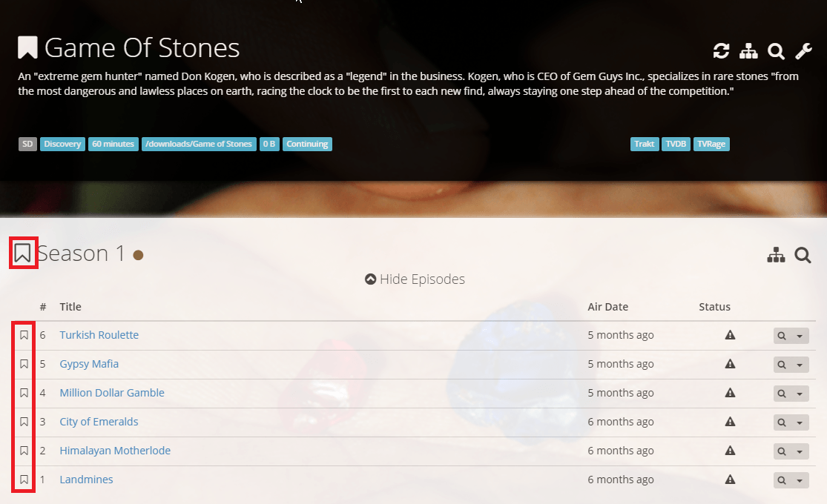Collapse the list via Hide Episodes
827x504 pixels.
(415, 279)
